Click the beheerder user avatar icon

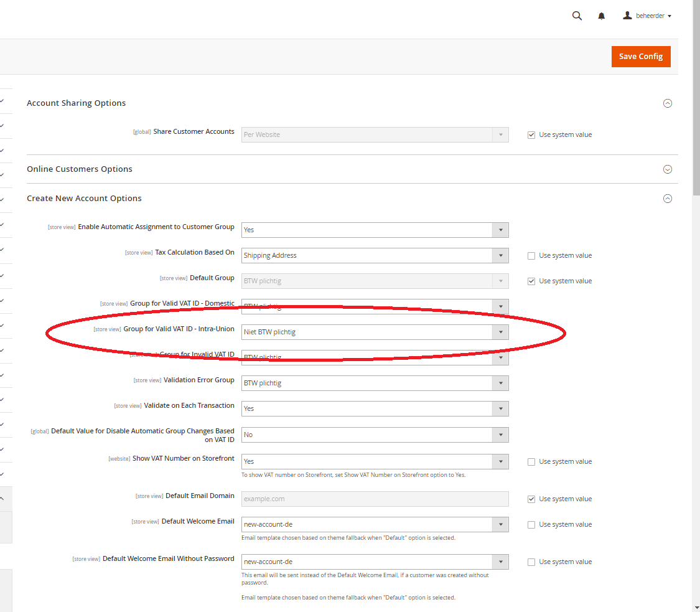[x=627, y=15]
